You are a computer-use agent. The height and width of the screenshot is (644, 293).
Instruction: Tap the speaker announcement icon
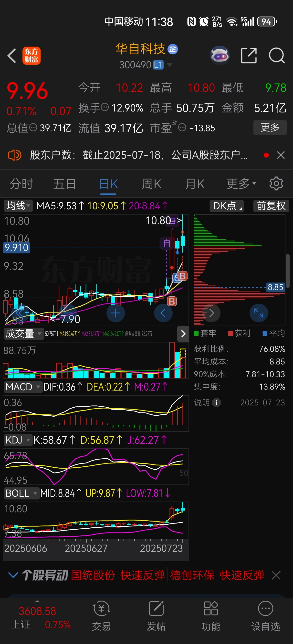click(x=15, y=155)
